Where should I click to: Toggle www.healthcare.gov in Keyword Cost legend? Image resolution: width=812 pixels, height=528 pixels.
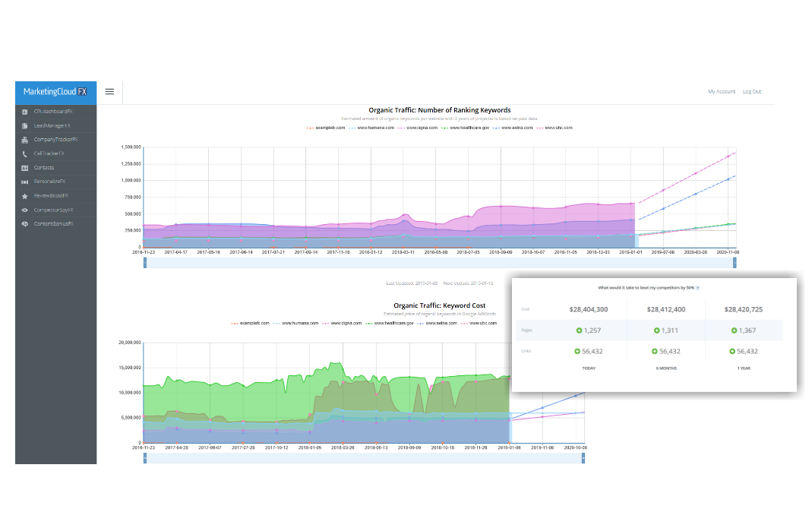390,324
